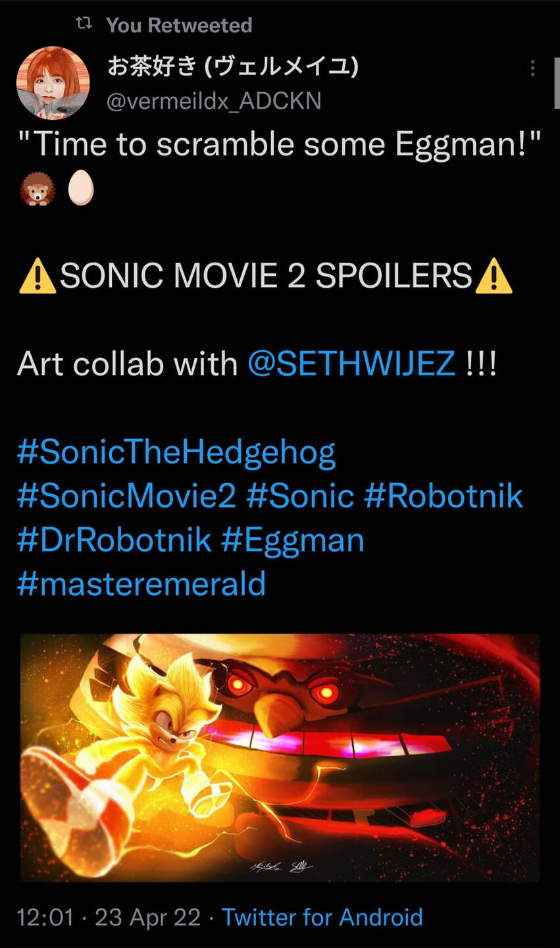Open the @SETHWIJEZ mention link
The image size is (560, 948).
351,363
